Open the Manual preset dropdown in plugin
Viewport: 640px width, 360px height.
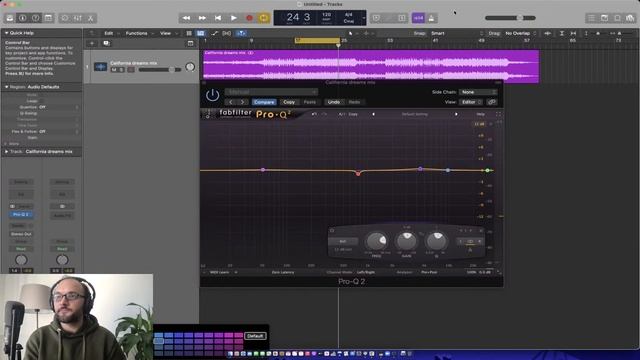click(x=271, y=92)
